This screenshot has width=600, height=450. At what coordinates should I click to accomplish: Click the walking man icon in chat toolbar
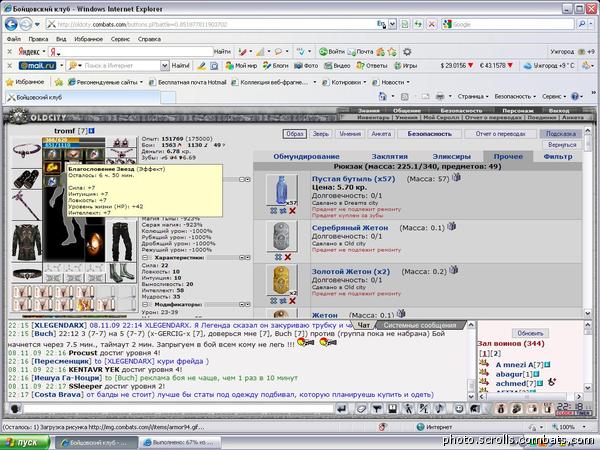click(408, 409)
